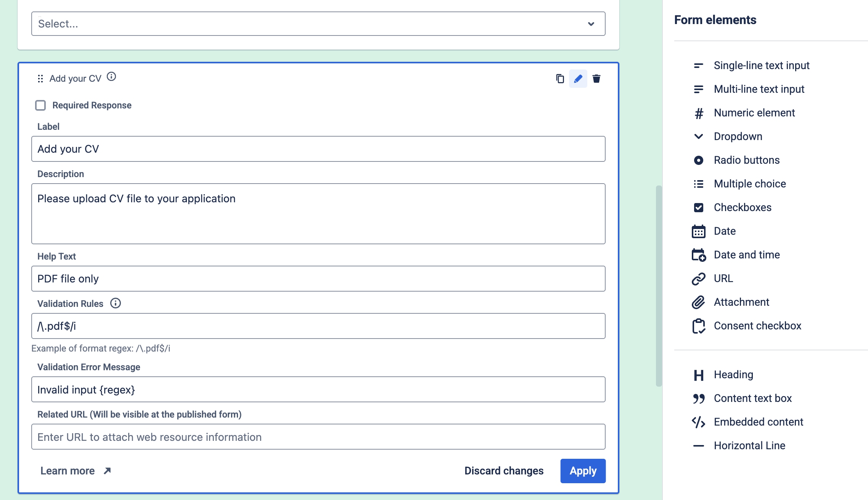The width and height of the screenshot is (868, 500).
Task: Discard changes to the CV field
Action: [x=504, y=471]
